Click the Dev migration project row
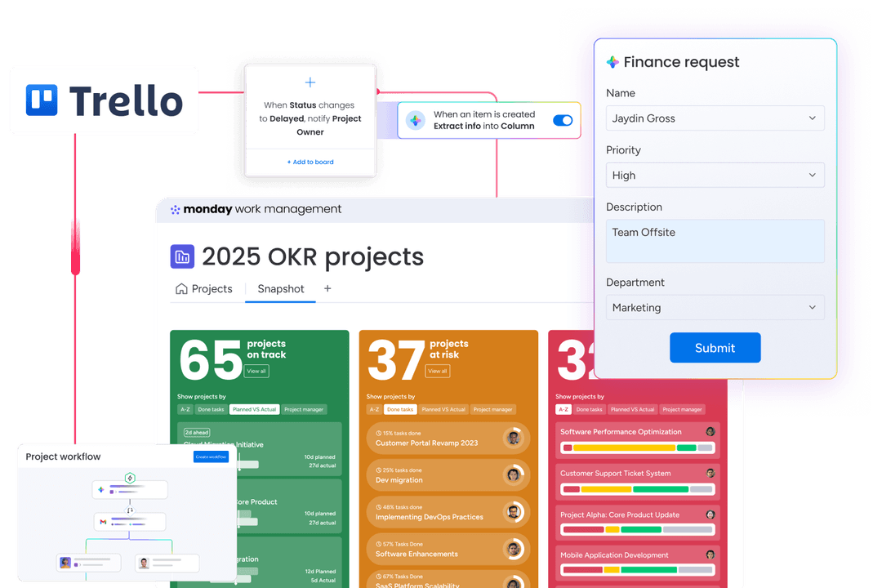The height and width of the screenshot is (588, 882). (x=448, y=475)
